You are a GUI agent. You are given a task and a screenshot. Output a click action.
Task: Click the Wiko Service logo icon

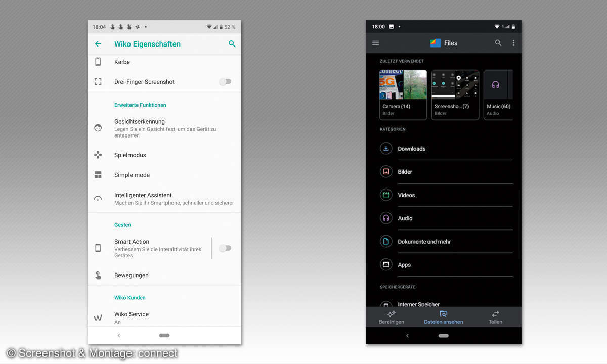click(x=98, y=318)
